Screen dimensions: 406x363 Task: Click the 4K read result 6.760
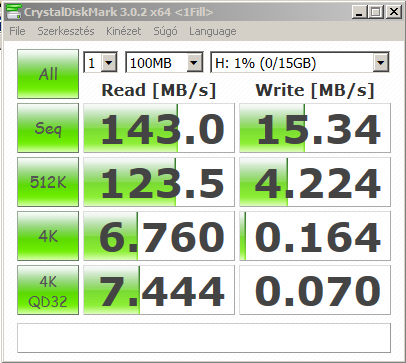click(x=159, y=236)
